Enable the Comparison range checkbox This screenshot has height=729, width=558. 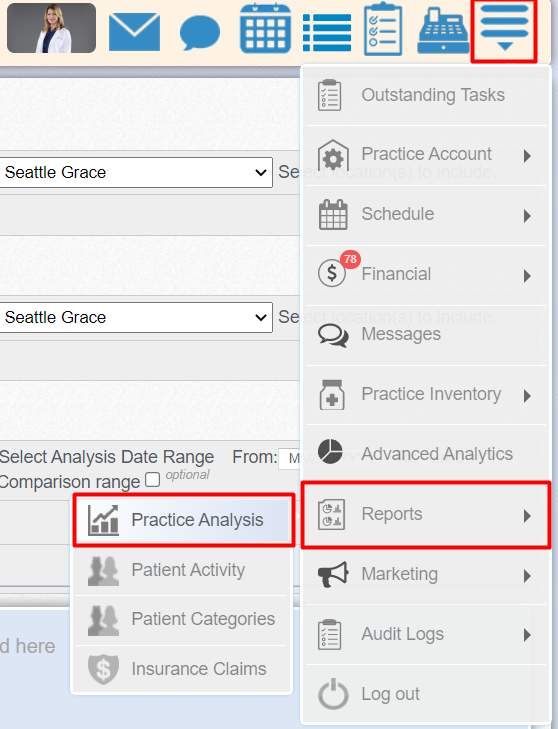[153, 479]
